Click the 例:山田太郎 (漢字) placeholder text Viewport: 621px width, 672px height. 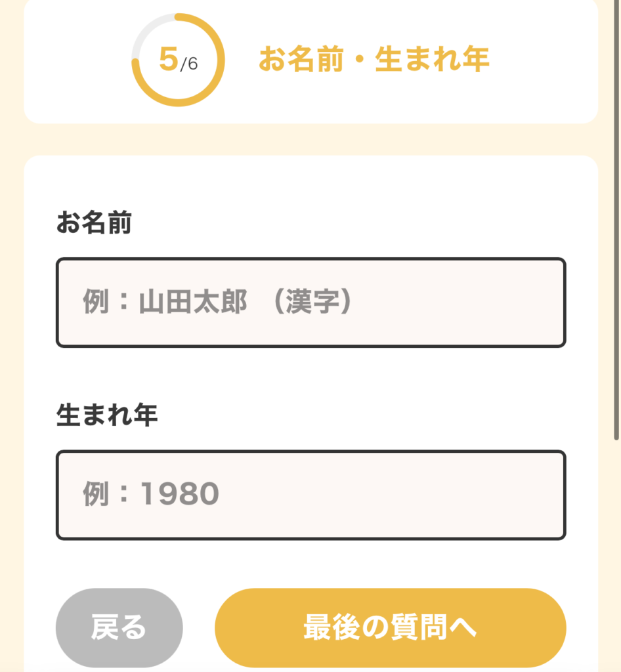pos(219,303)
